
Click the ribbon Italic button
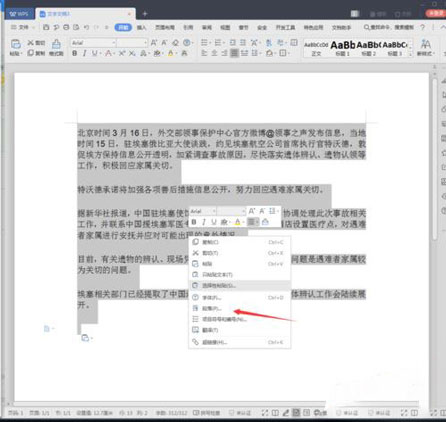pos(85,53)
